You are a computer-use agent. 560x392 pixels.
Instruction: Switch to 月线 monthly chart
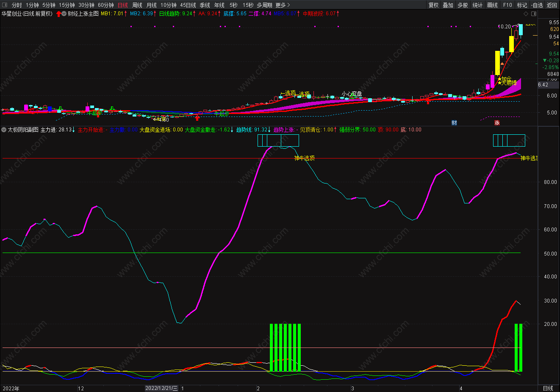click(151, 5)
